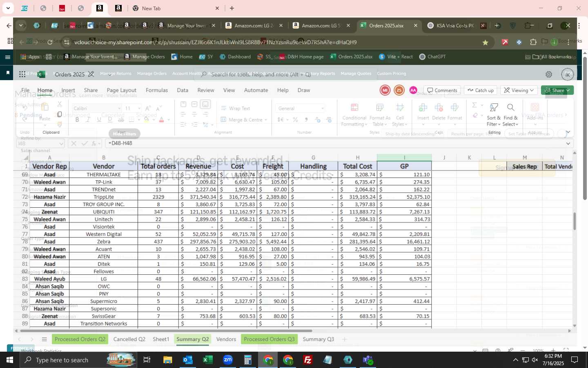
Task: Click the green Share button
Action: (557, 90)
